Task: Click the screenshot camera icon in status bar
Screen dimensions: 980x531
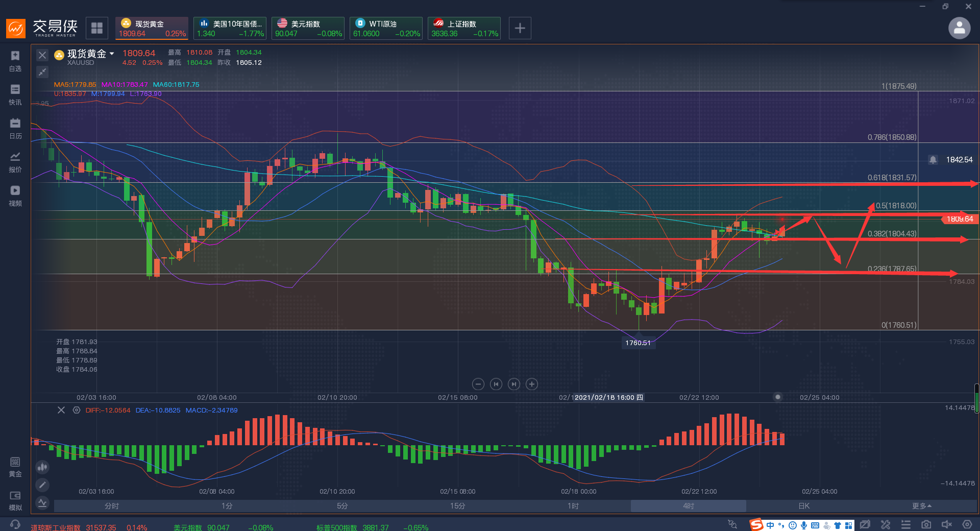Action: (x=926, y=525)
